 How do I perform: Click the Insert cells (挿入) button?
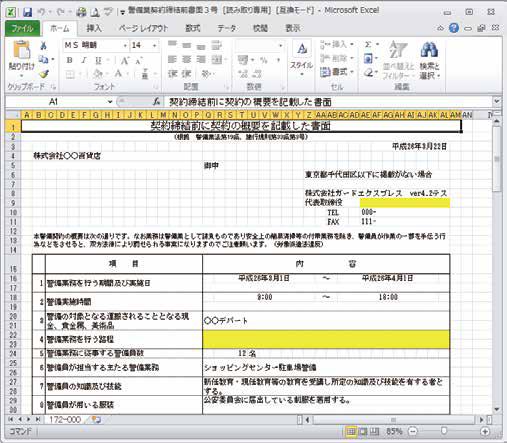pos(337,44)
